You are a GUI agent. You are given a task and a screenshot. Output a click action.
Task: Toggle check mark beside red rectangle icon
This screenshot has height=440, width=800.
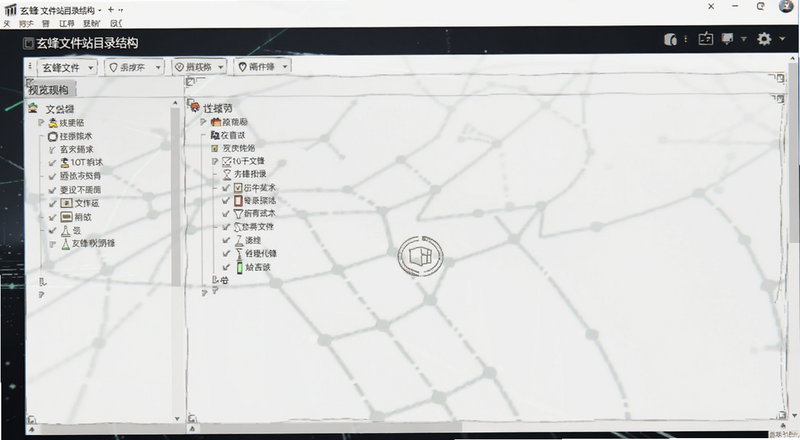226,201
